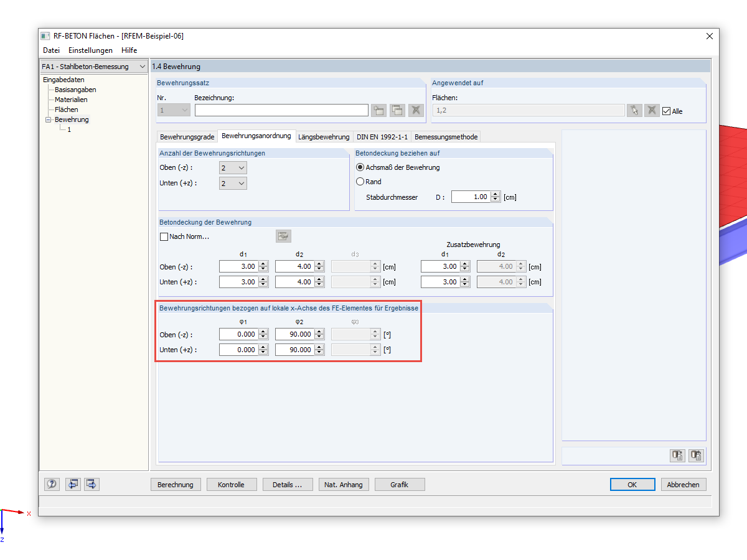Open the help icon with the question mark
747x560 pixels.
pyautogui.click(x=52, y=484)
